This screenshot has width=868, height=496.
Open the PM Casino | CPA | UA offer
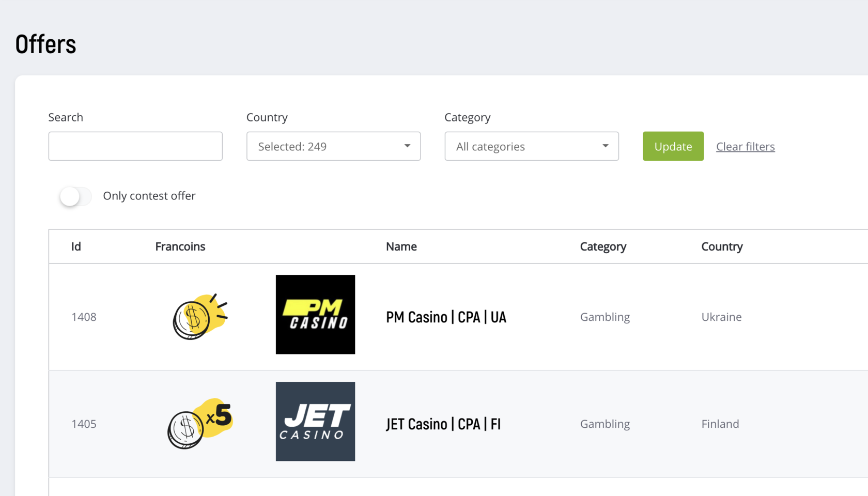[446, 317]
